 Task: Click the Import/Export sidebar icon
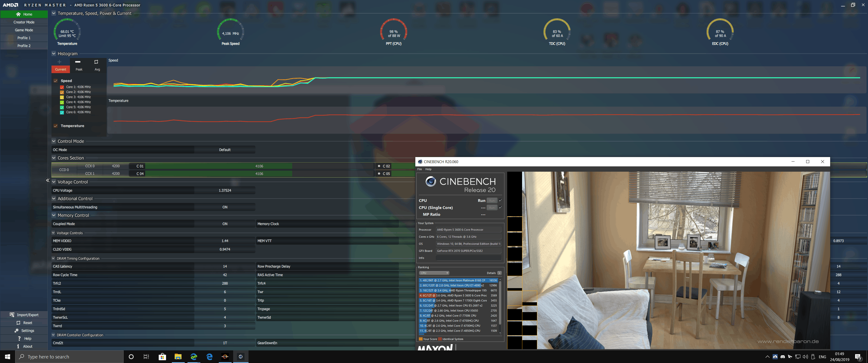tap(12, 315)
